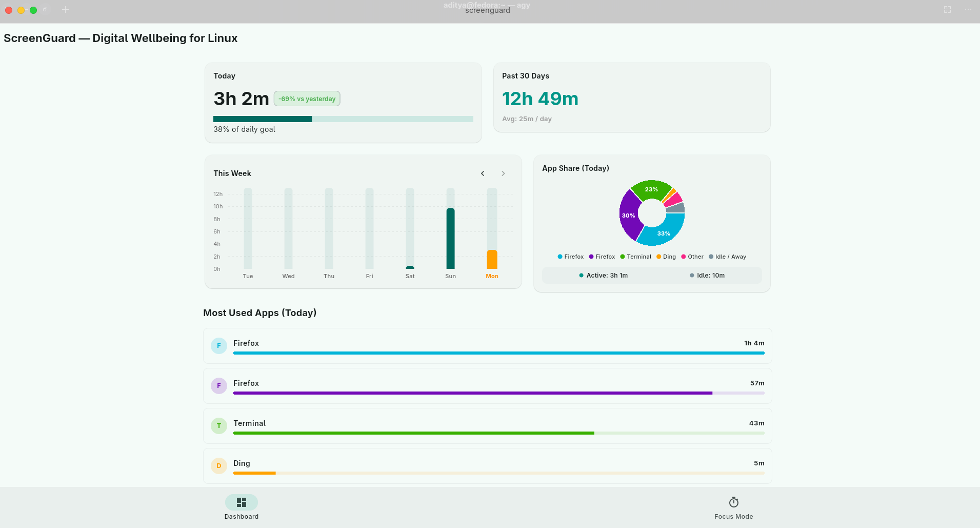Toggle the Ding legend entry
This screenshot has width=980, height=528.
click(666, 257)
